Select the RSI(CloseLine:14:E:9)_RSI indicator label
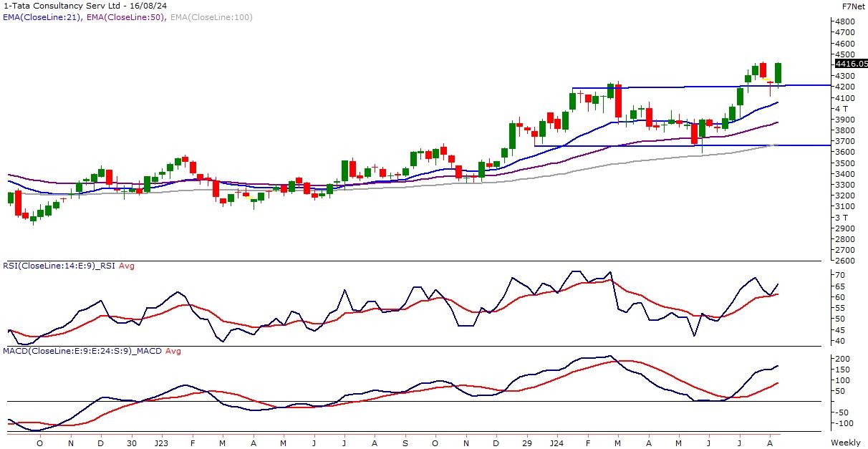The image size is (868, 449). click(x=59, y=266)
